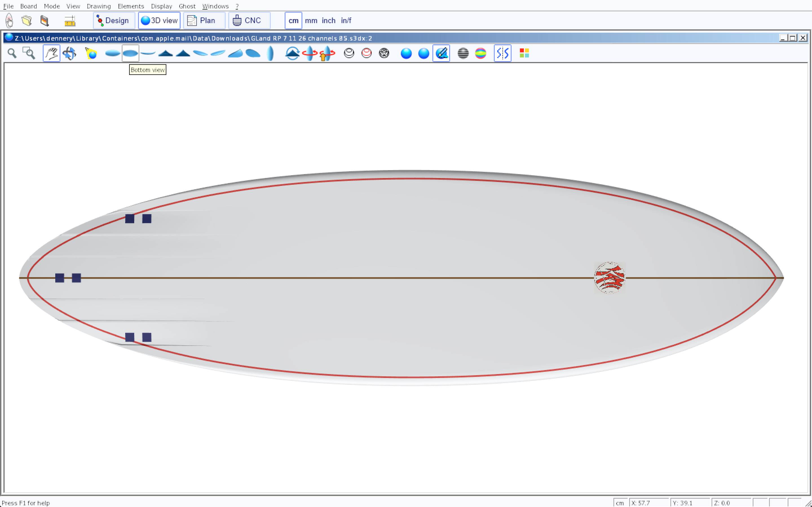Click the Bottom view icon
Screen dimensions: 812x507
coord(130,53)
